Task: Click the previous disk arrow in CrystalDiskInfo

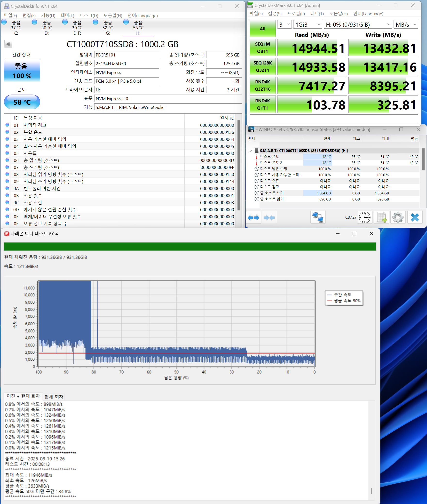Action: pyautogui.click(x=8, y=44)
